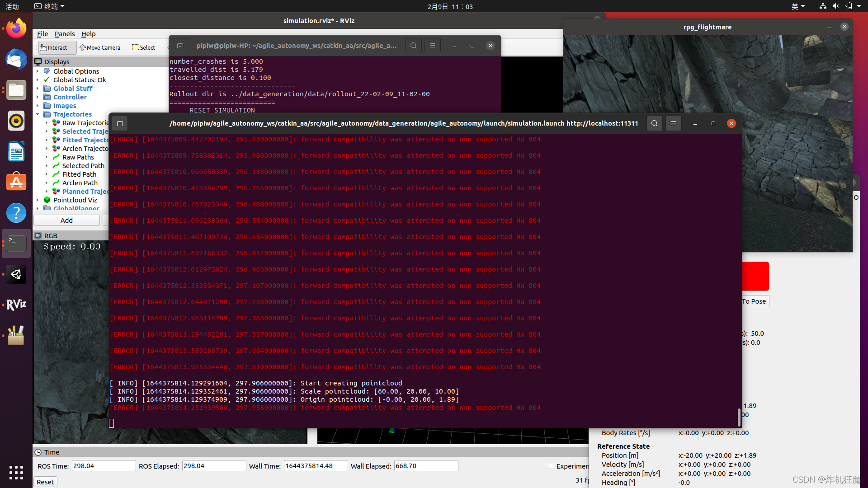Screen dimensions: 868x488
Task: Expand the Global Options tree item
Action: pyautogui.click(x=38, y=71)
